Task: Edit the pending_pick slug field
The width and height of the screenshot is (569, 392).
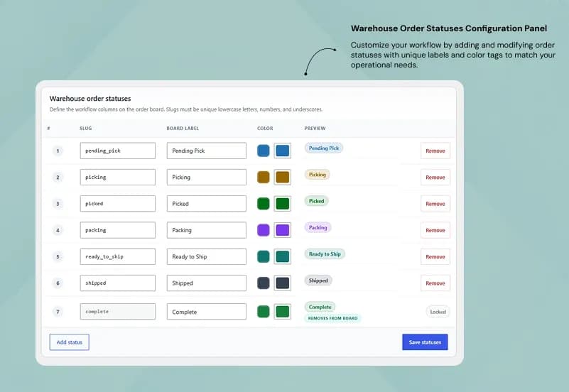Action: (118, 151)
